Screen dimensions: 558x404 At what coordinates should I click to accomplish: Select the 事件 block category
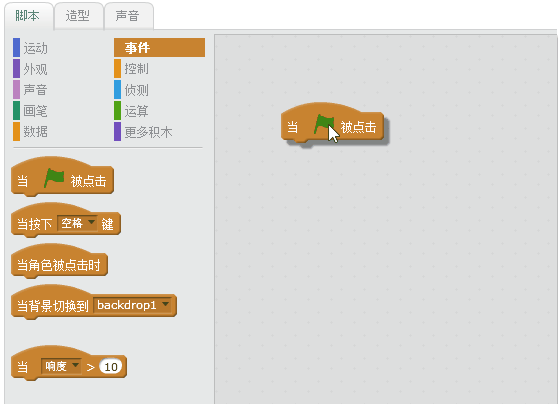pos(159,48)
